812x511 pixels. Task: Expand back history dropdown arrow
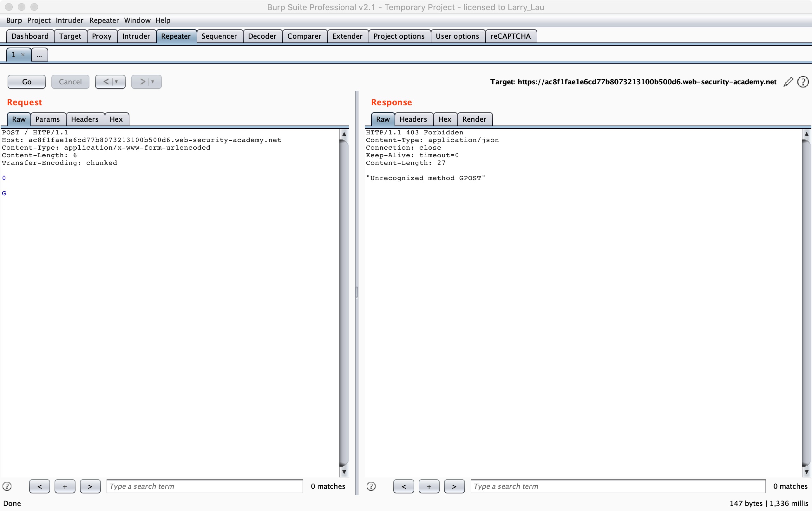[117, 82]
